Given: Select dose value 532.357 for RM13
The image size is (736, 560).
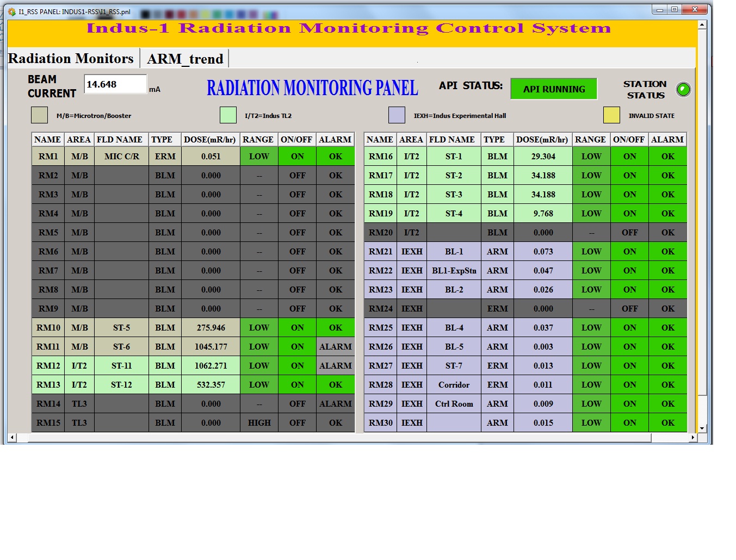Looking at the screenshot, I should click(x=211, y=384).
